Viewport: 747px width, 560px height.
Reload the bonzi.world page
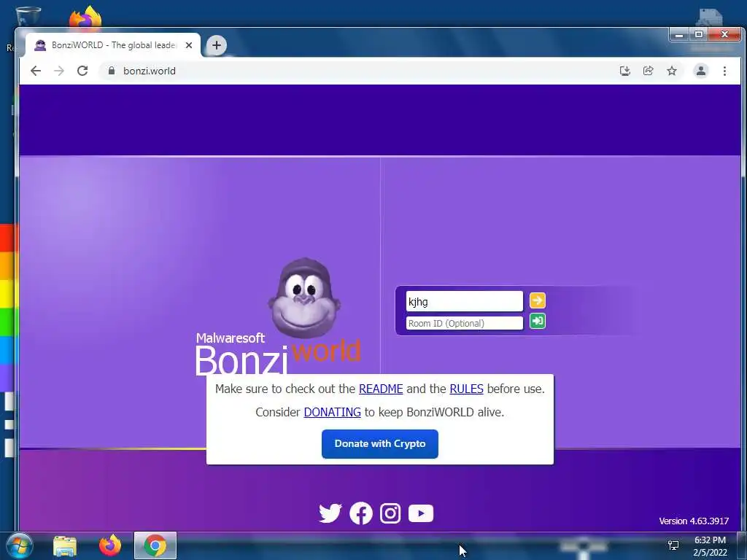(x=82, y=71)
